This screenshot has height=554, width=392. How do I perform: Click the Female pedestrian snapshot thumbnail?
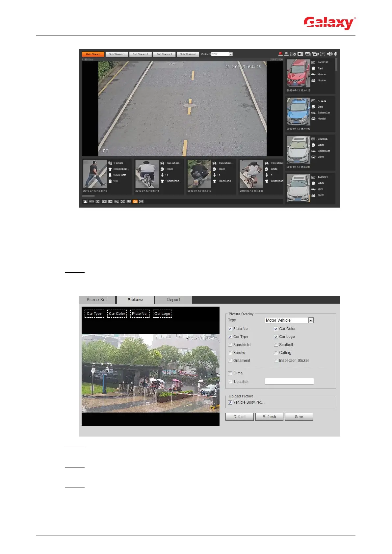pos(95,174)
